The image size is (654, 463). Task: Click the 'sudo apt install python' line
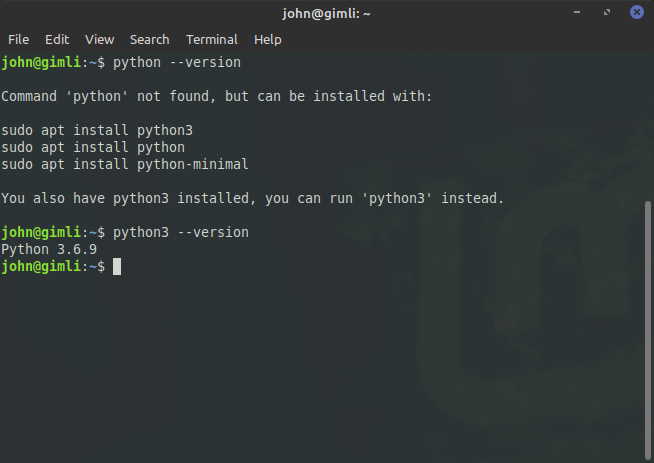[93, 147]
